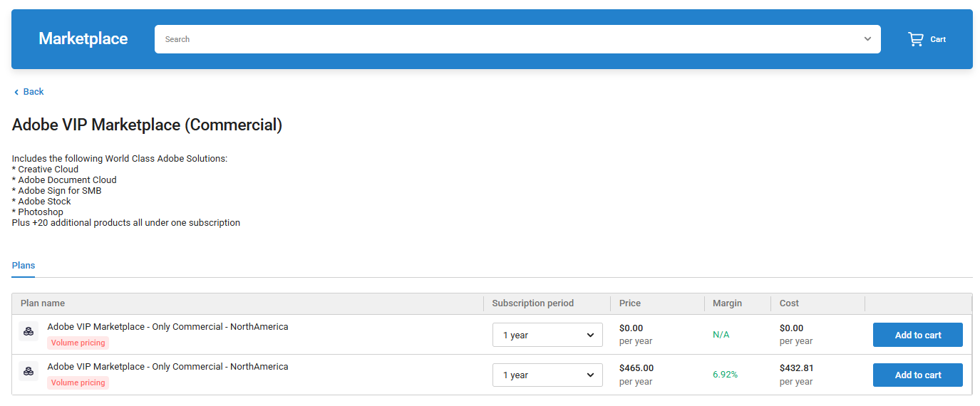This screenshot has height=406, width=980.
Task: Click the Cart text label
Action: (938, 40)
